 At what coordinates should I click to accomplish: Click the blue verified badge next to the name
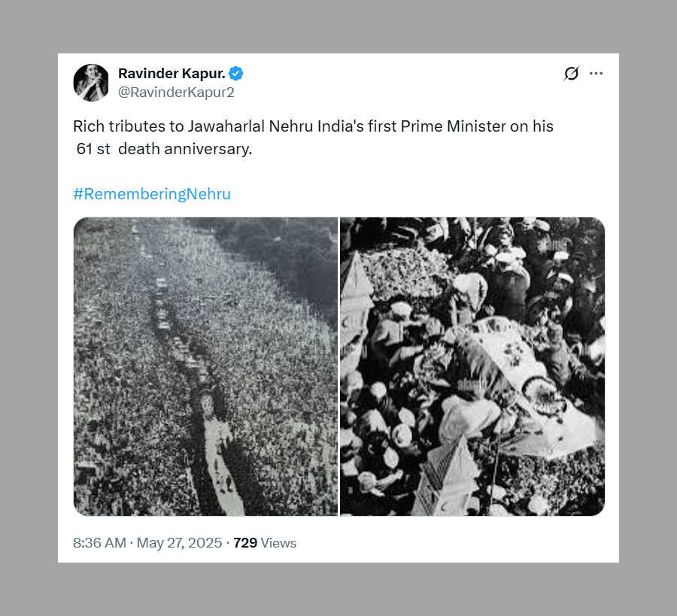(x=235, y=73)
